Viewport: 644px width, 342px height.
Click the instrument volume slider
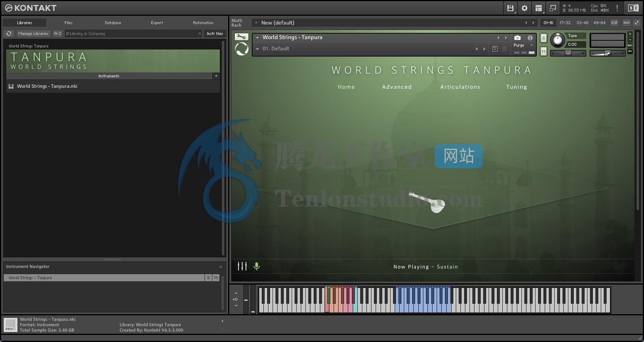607,53
